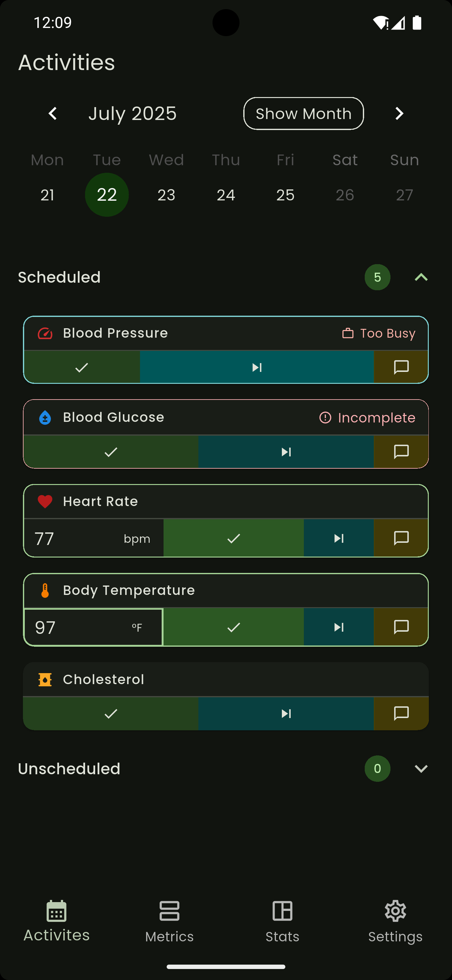Open the Settings tab
The width and height of the screenshot is (452, 980).
(x=395, y=921)
